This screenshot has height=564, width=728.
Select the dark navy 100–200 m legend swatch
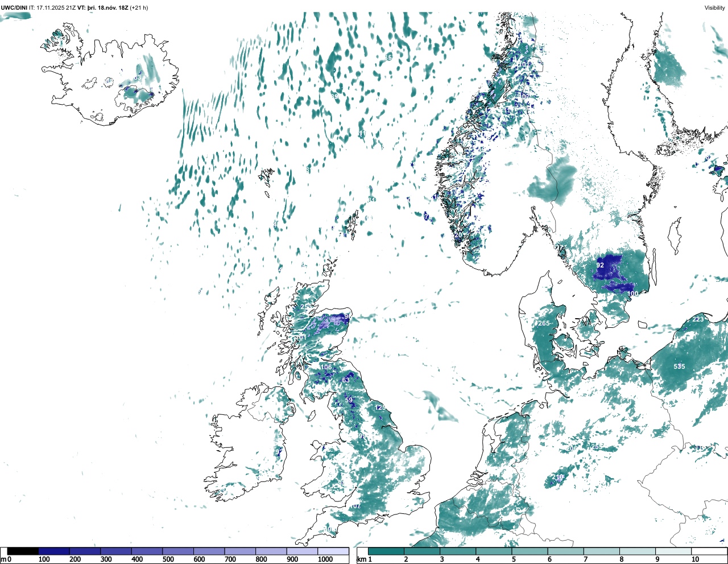point(54,551)
